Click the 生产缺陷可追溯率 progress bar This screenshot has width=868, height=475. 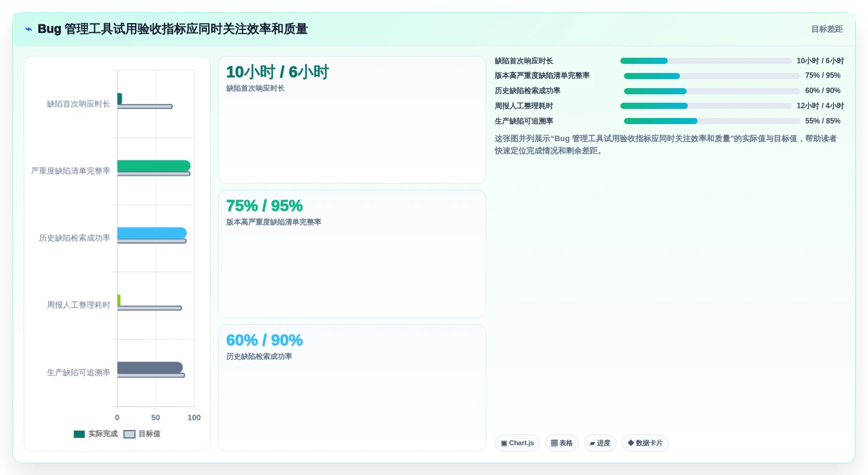[712, 121]
